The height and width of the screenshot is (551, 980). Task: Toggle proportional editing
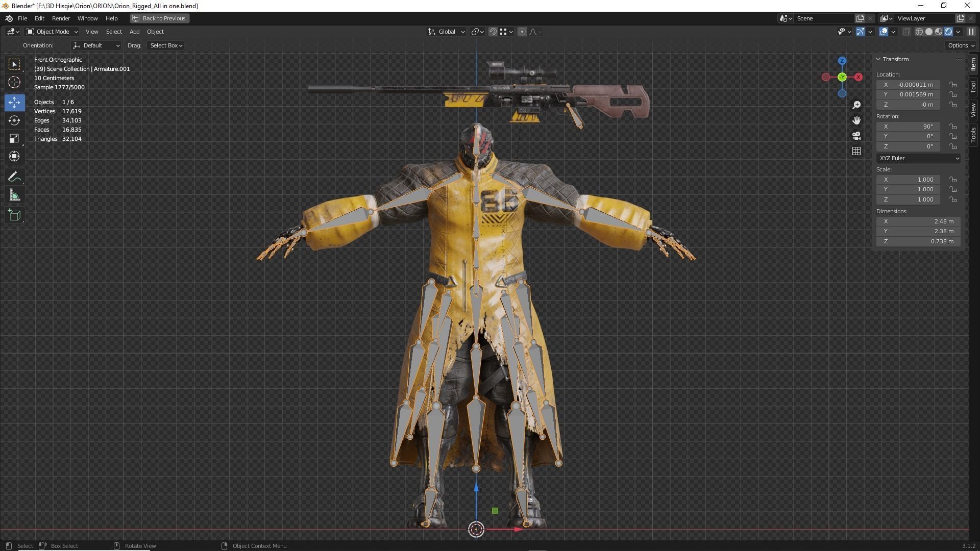pos(522,32)
